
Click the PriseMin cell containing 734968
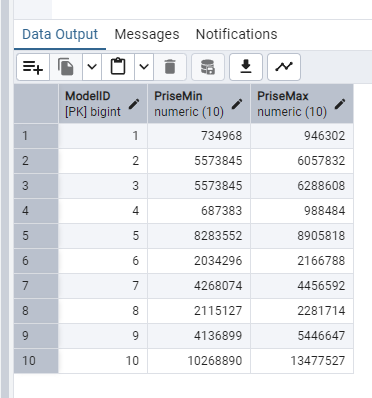(199, 136)
